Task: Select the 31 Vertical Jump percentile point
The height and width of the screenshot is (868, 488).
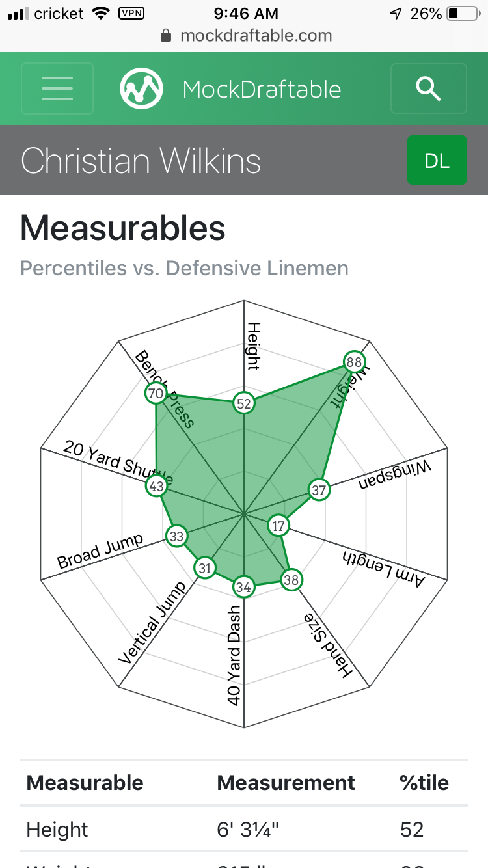Action: coord(206,567)
